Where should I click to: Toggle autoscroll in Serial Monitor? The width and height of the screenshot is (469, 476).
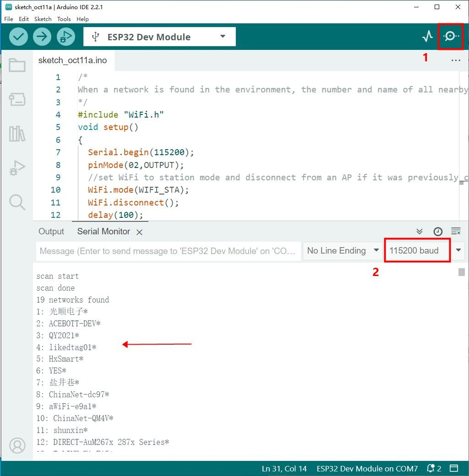click(420, 232)
